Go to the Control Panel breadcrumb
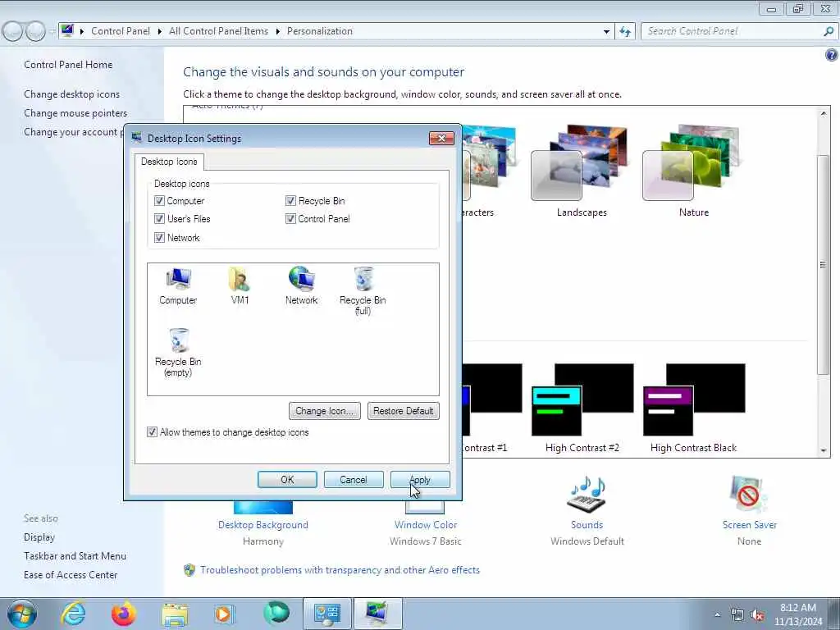 point(121,31)
